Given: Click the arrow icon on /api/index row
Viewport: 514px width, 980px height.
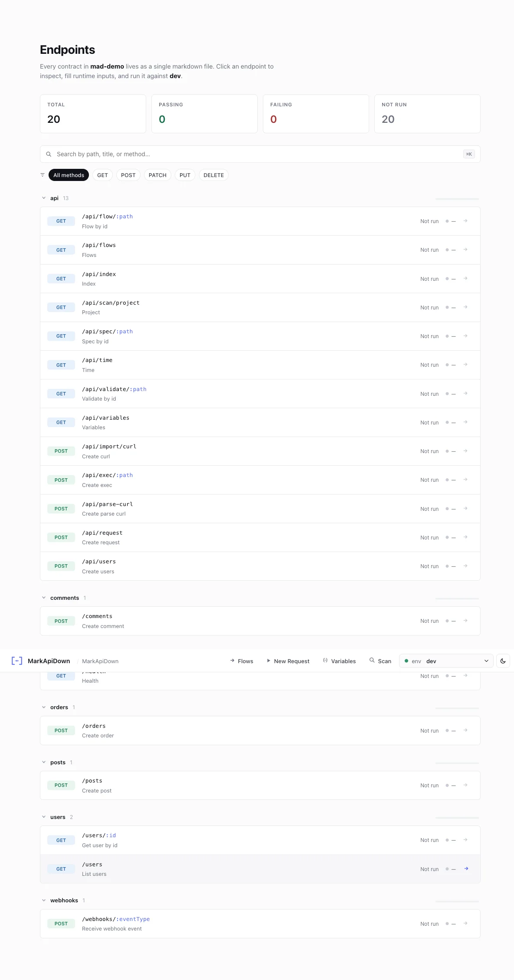Looking at the screenshot, I should pyautogui.click(x=465, y=278).
